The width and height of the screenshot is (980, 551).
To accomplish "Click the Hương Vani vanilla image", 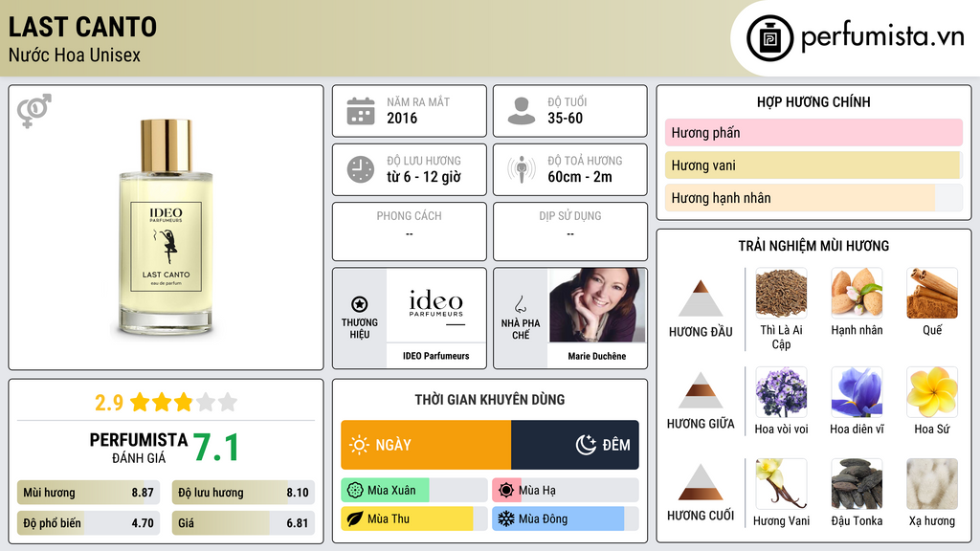I will (781, 484).
